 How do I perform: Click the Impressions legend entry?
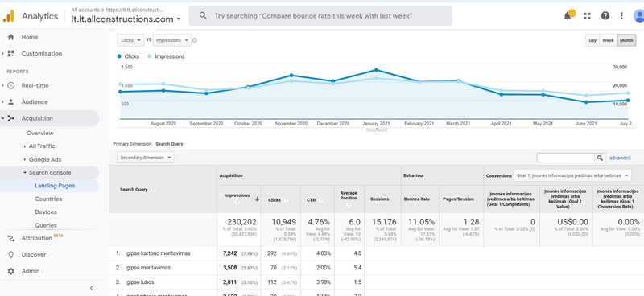click(x=166, y=56)
